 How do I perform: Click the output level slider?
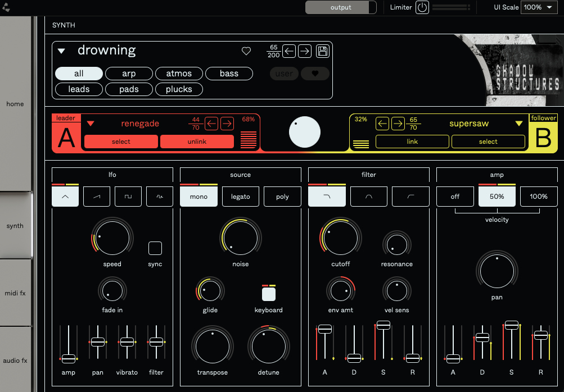tap(341, 7)
